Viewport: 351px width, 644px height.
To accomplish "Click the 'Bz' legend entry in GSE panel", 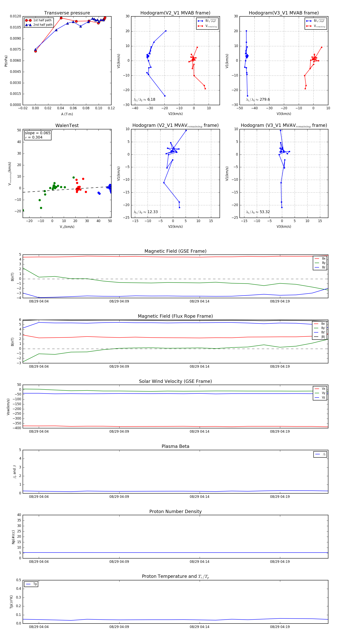I will pyautogui.click(x=320, y=267).
